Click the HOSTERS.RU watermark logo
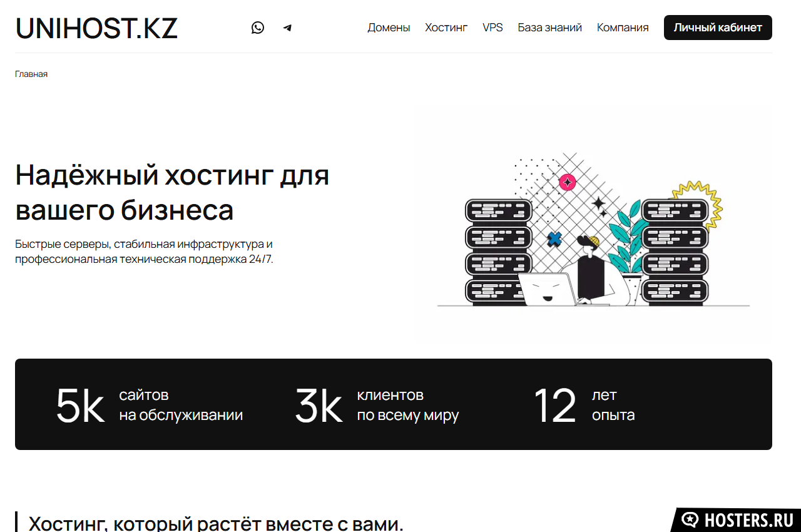The image size is (801, 532). pyautogui.click(x=736, y=519)
